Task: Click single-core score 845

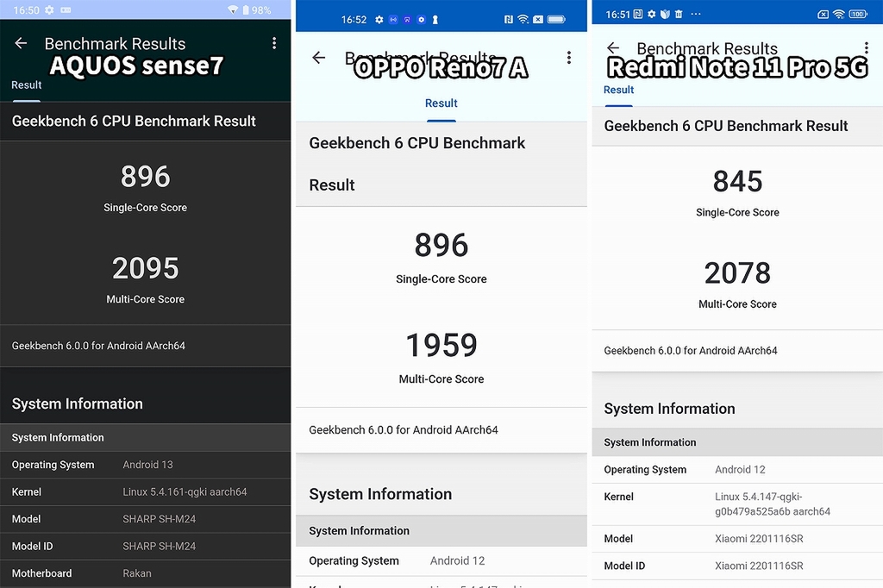Action: (x=738, y=181)
